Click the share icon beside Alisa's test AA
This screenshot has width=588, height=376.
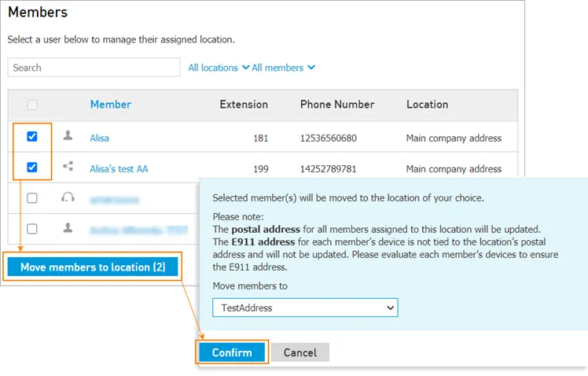pyautogui.click(x=68, y=166)
